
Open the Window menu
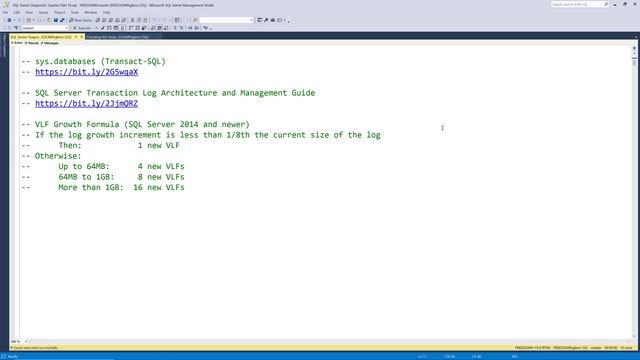pos(91,12)
